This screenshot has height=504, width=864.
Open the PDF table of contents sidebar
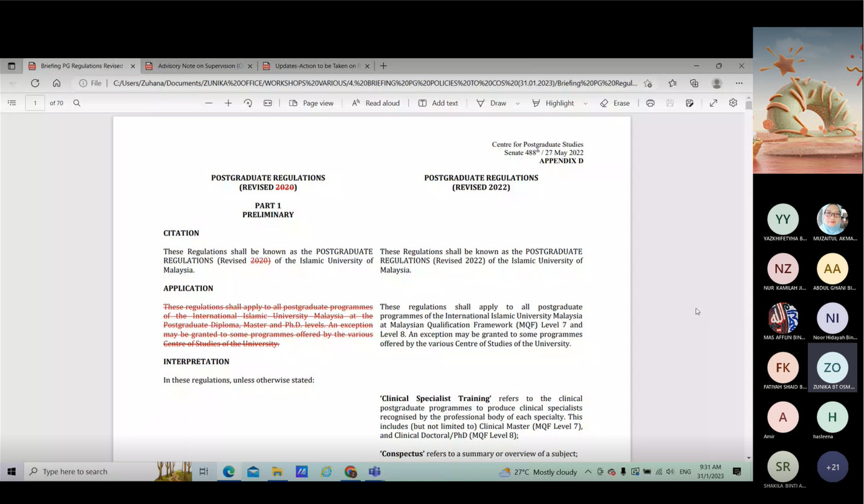pyautogui.click(x=11, y=103)
